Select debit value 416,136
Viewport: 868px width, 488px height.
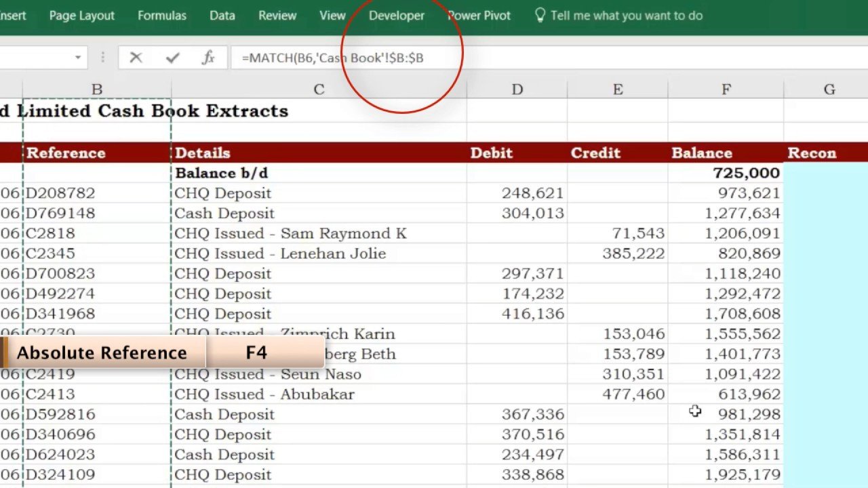(x=517, y=314)
